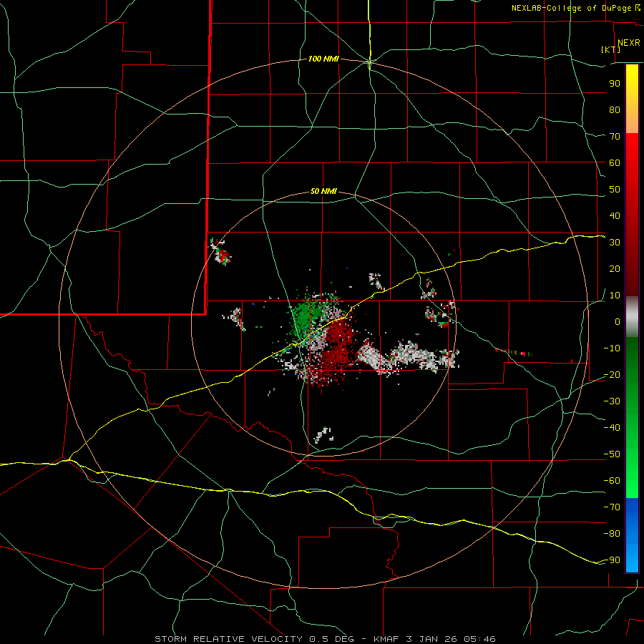
Task: Click the 60 value on velocity scale
Action: coord(615,162)
